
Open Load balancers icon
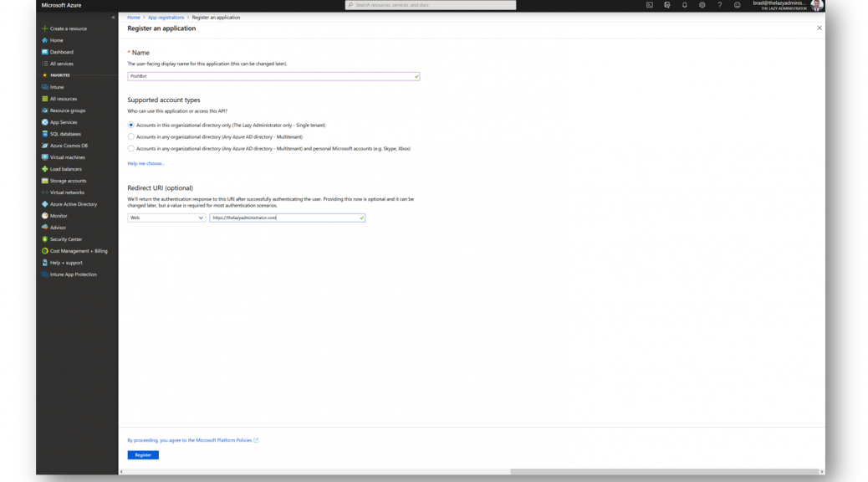(45, 169)
